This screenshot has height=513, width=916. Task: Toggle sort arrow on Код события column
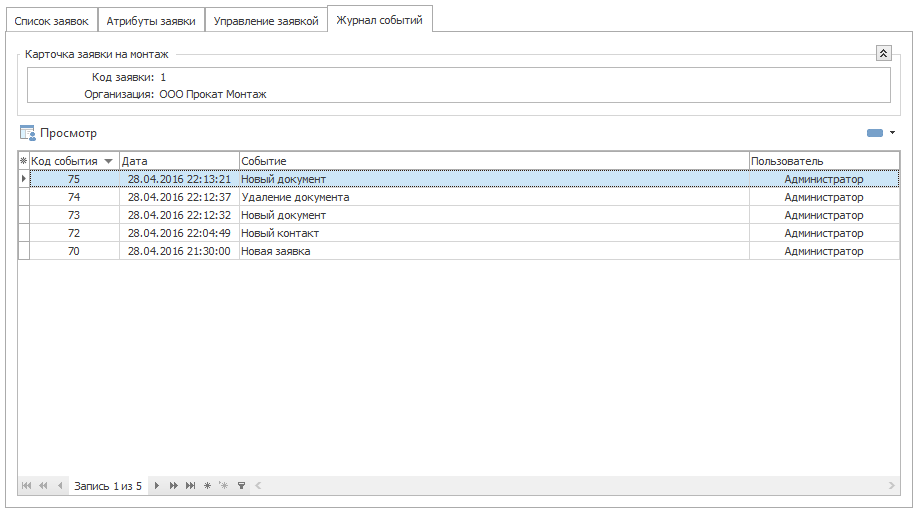pos(108,161)
